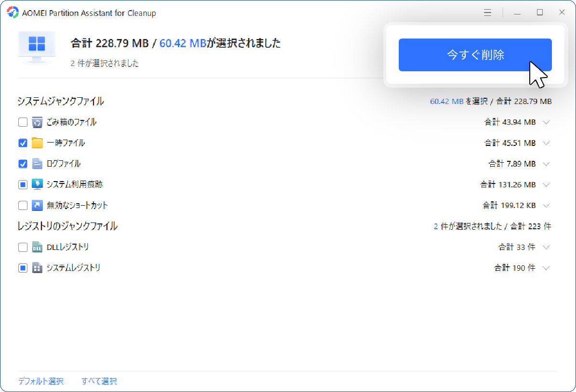The height and width of the screenshot is (392, 576).
Task: Select the 一時ファイル label
Action: [66, 143]
